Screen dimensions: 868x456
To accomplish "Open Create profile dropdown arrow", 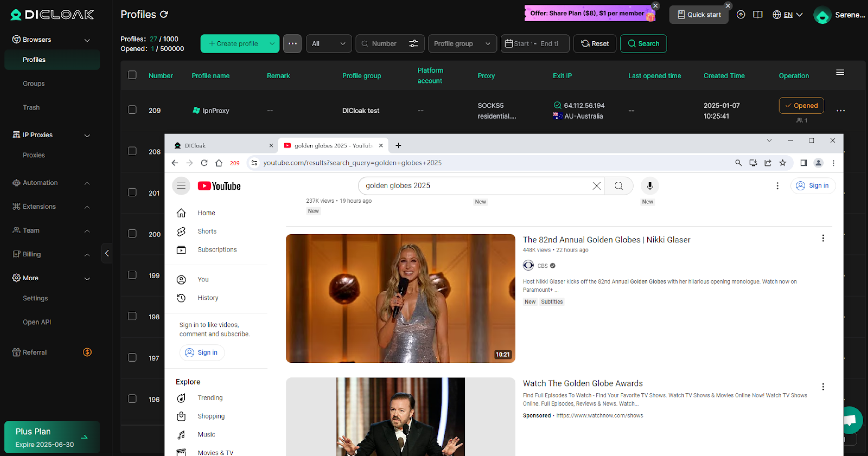I will click(x=272, y=43).
